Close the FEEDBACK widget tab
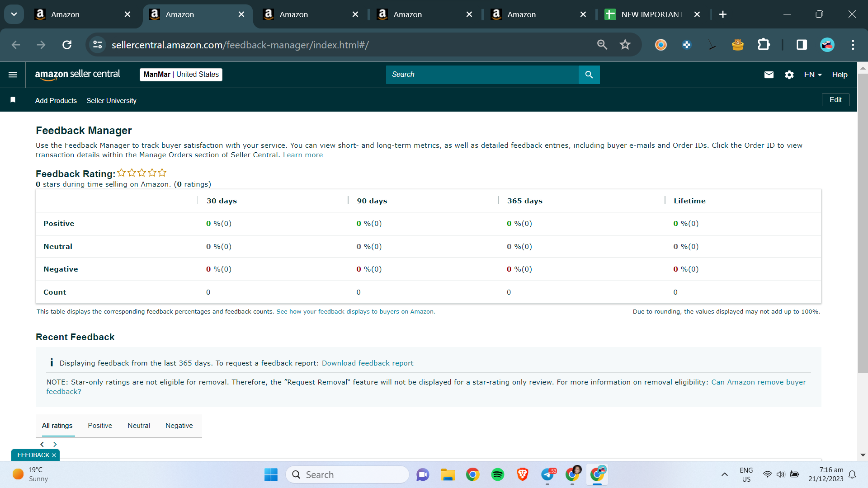 54,455
